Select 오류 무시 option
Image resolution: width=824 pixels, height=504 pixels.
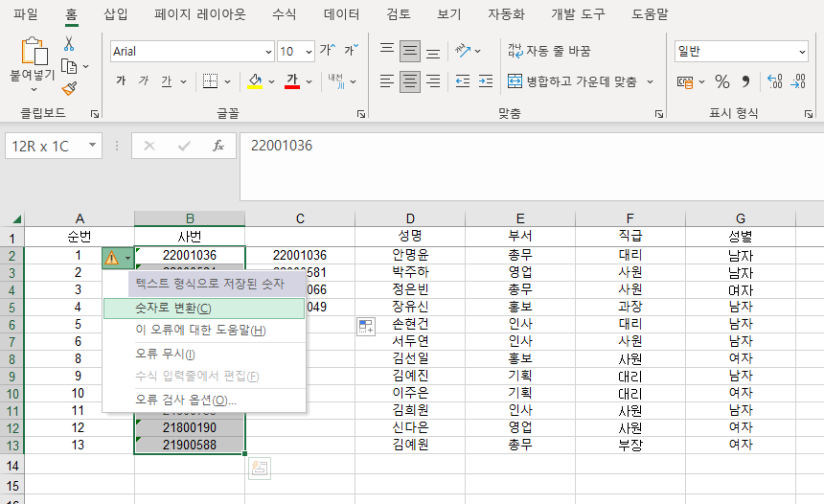click(x=204, y=354)
